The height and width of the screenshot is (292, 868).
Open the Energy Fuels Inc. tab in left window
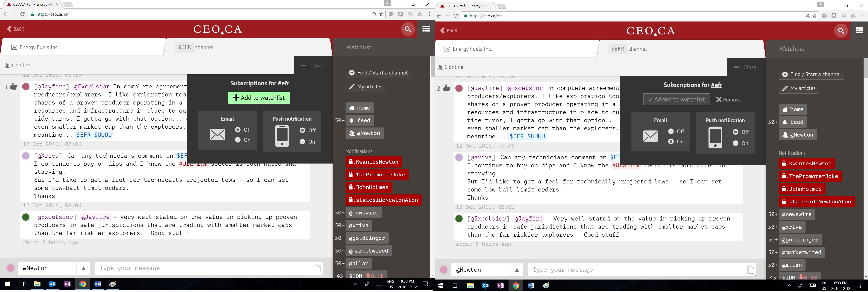pyautogui.click(x=83, y=47)
